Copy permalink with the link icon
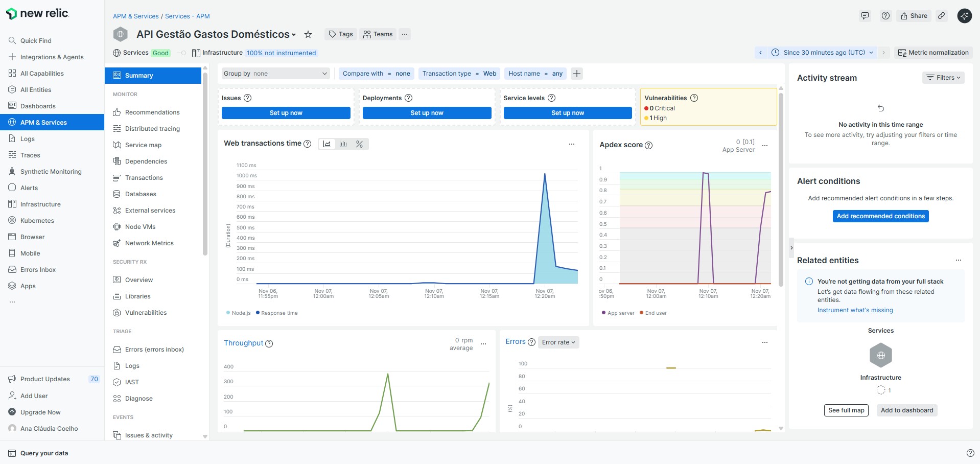 [x=941, y=16]
